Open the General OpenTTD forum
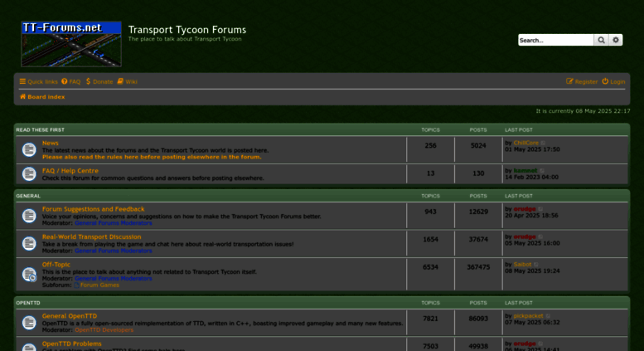 point(70,316)
